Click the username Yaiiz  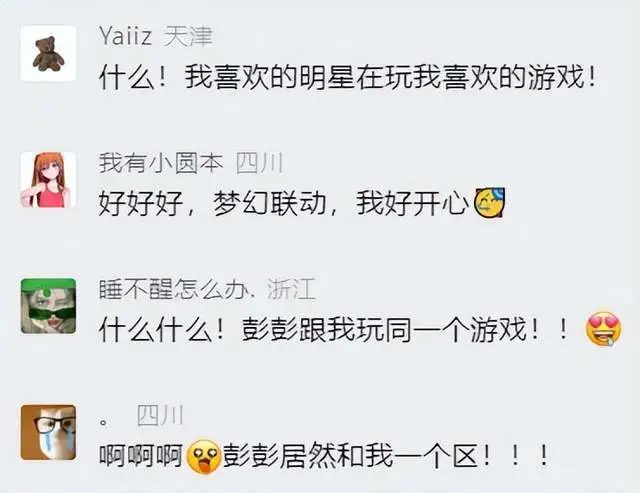coord(126,36)
